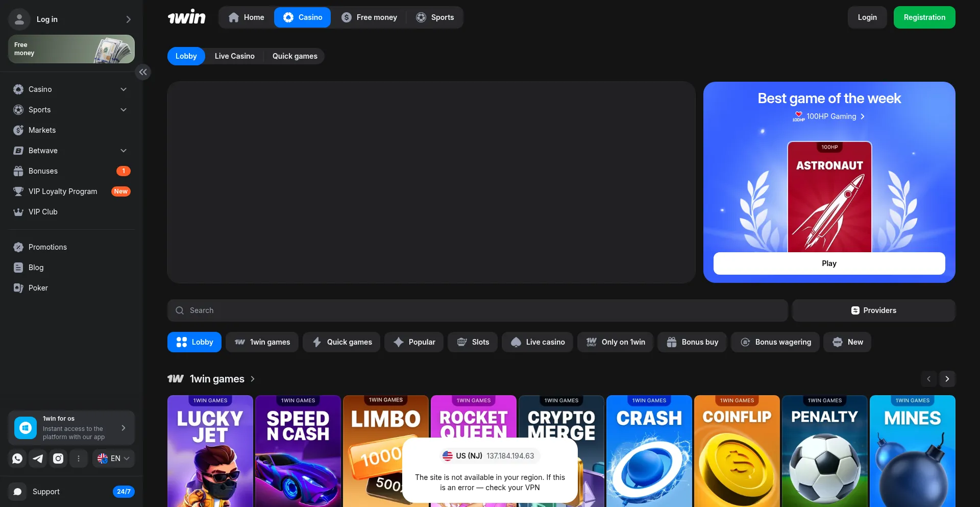Filter games by Slots
Image resolution: width=980 pixels, height=507 pixels.
(473, 342)
